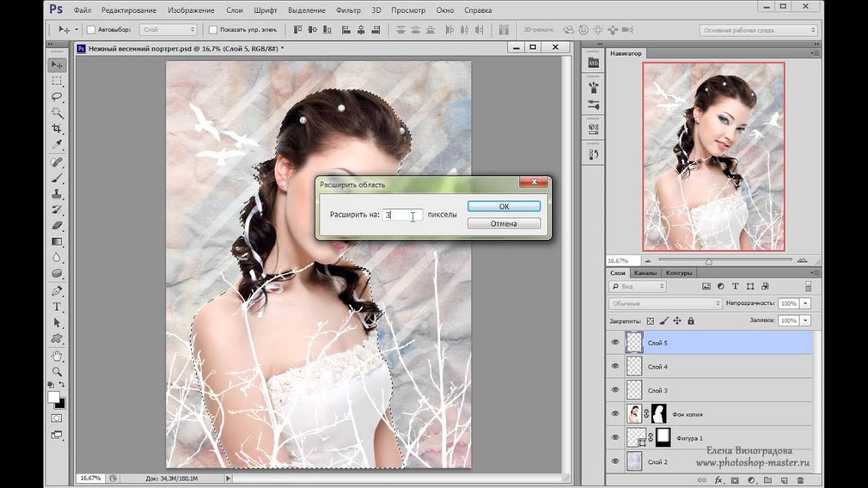Lock transparent pixels in Layers panel
This screenshot has width=868, height=488.
point(650,321)
